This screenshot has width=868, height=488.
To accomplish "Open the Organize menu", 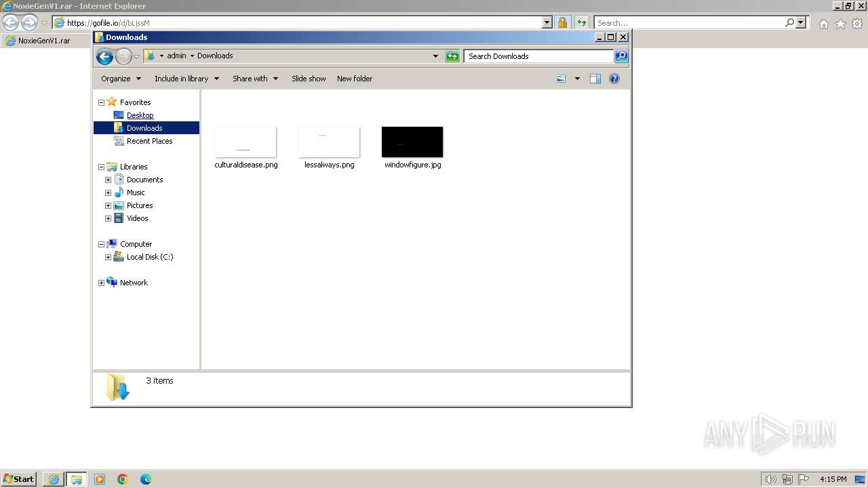I will point(121,79).
